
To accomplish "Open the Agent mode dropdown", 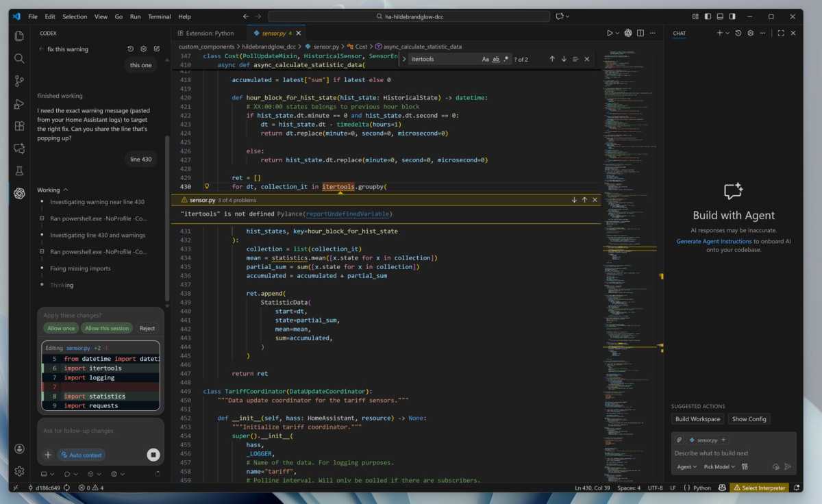I will pyautogui.click(x=686, y=466).
